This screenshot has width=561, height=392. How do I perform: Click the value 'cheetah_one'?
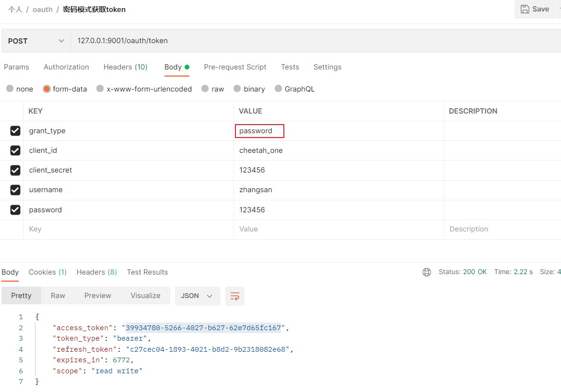pos(261,150)
